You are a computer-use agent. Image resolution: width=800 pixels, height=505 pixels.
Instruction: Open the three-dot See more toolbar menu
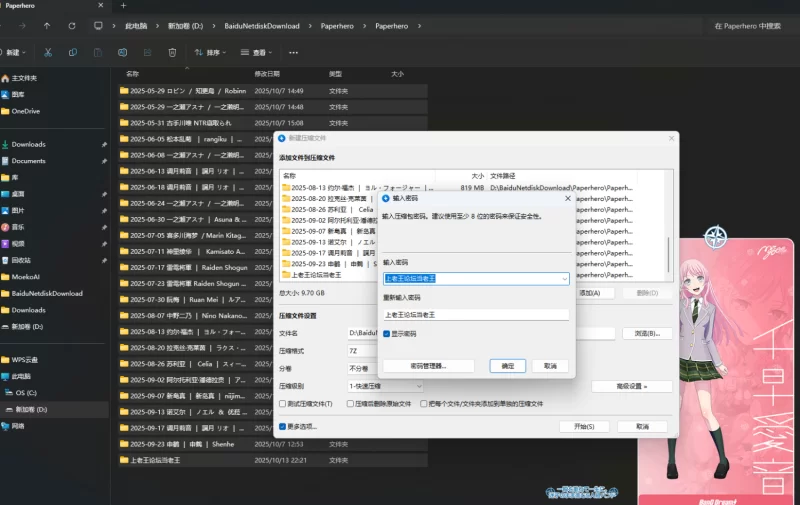293,52
